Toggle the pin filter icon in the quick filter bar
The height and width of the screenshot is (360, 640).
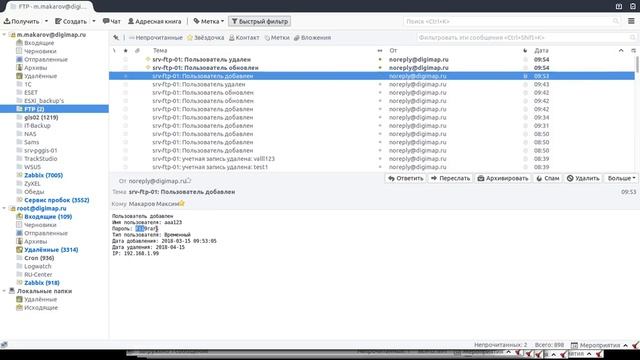[x=116, y=38]
